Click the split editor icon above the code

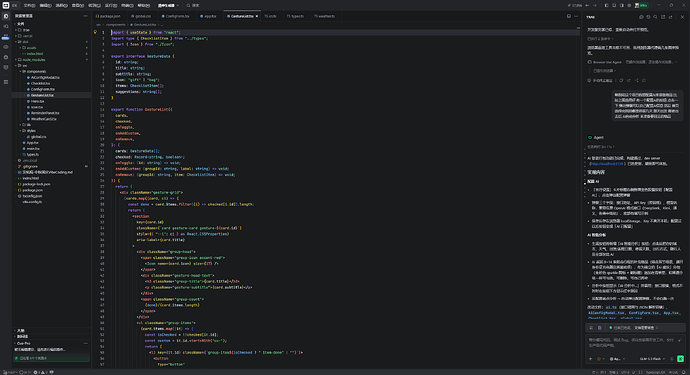[x=569, y=16]
